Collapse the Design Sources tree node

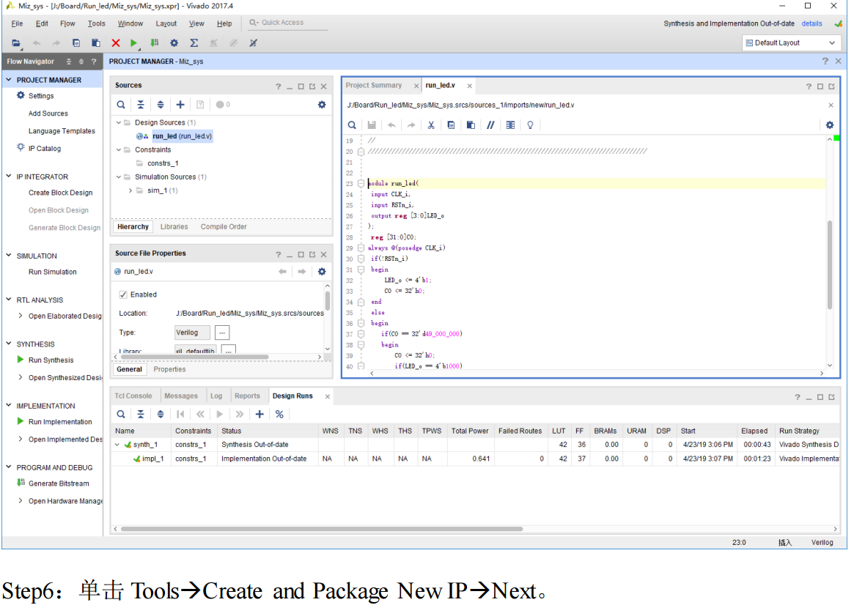(x=119, y=122)
